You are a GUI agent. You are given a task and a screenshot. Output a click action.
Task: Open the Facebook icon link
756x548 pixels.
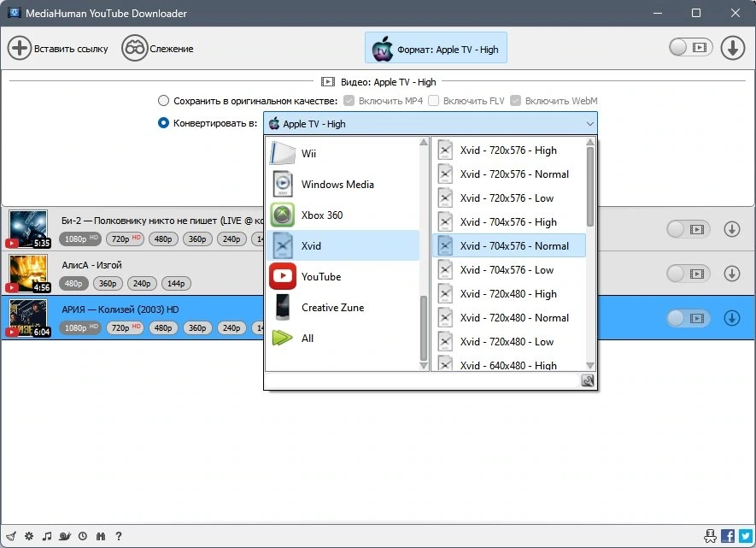point(728,535)
